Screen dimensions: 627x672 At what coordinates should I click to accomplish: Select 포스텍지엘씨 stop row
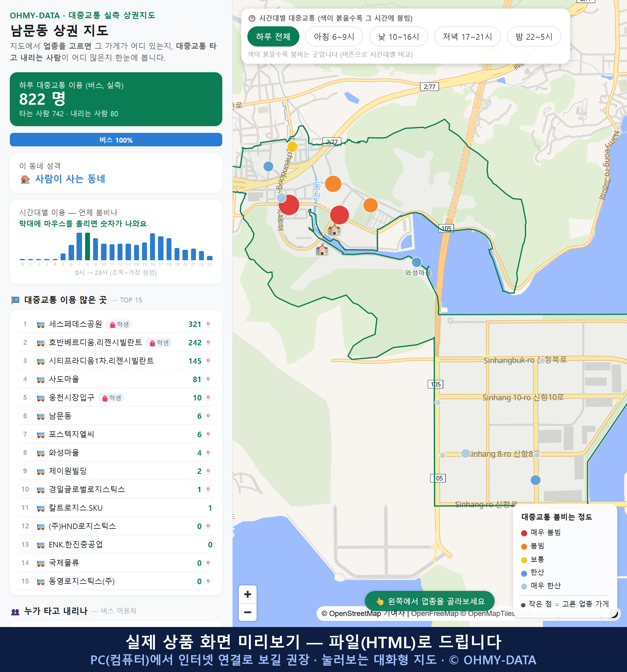116,434
